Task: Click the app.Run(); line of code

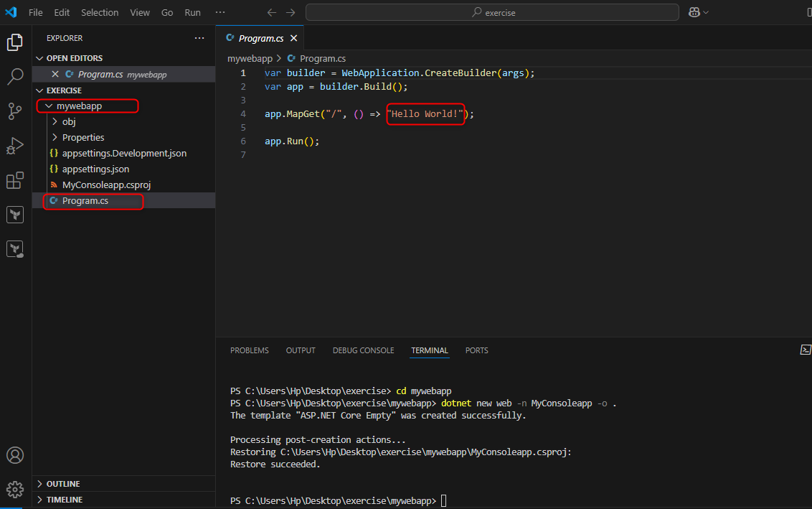Action: coord(291,141)
